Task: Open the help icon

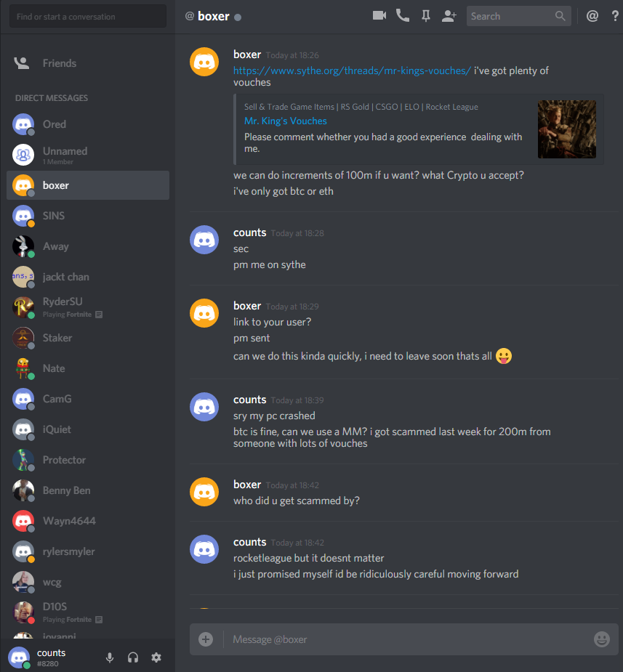Action: click(615, 16)
